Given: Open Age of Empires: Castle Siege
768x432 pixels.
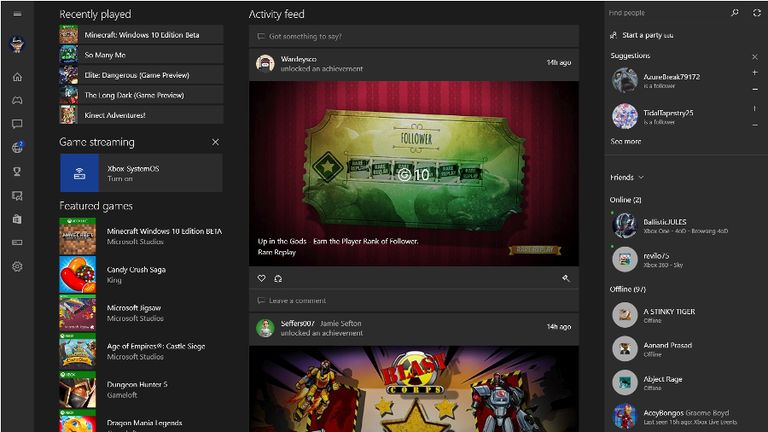Looking at the screenshot, I should coord(141,351).
